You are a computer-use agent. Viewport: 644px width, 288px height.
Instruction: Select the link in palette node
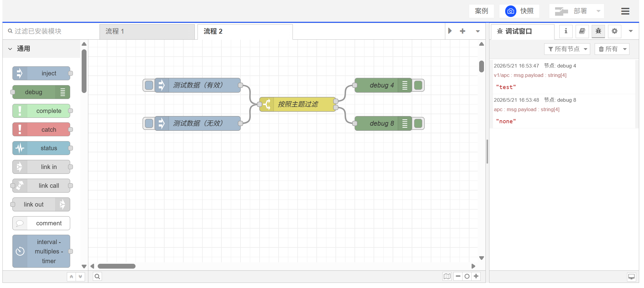tap(41, 167)
